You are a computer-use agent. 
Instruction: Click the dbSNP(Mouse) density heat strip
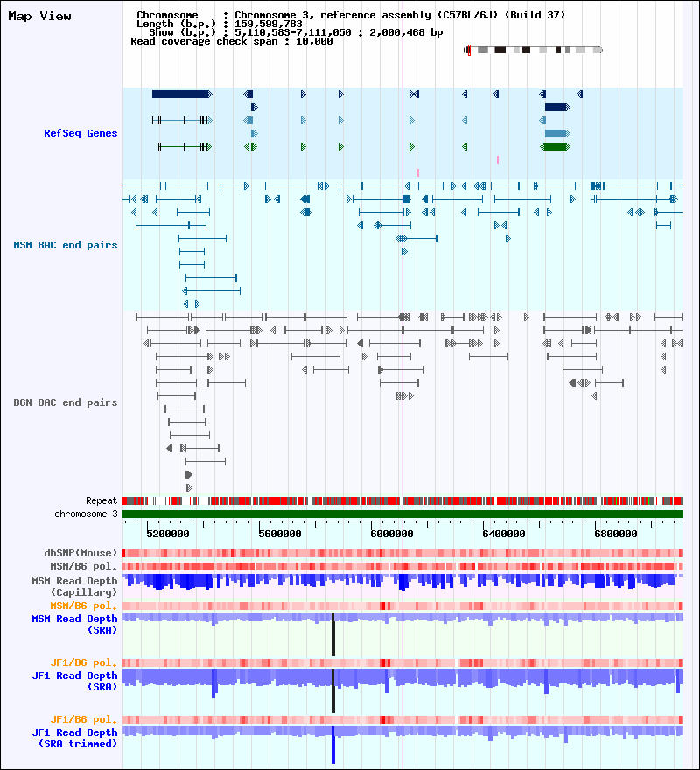tap(402, 553)
